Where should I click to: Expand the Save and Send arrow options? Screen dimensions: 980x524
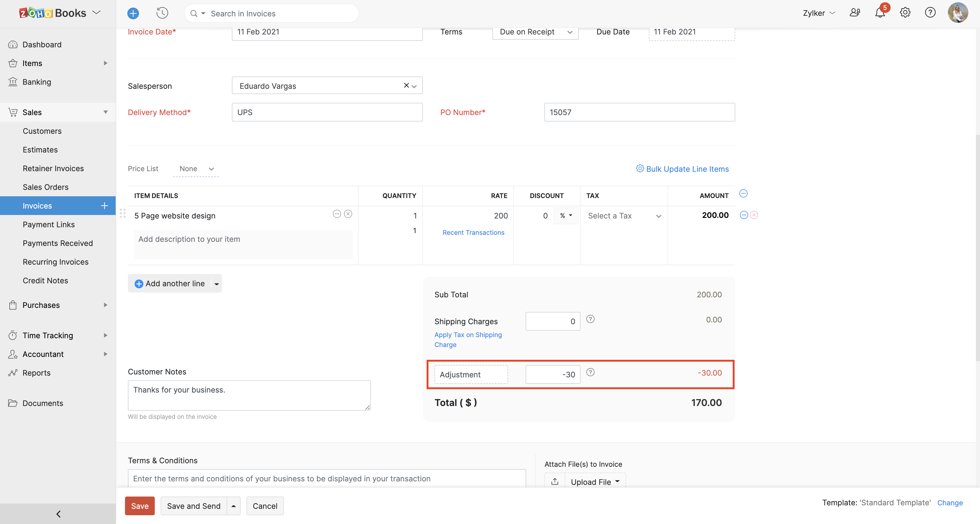pos(233,506)
